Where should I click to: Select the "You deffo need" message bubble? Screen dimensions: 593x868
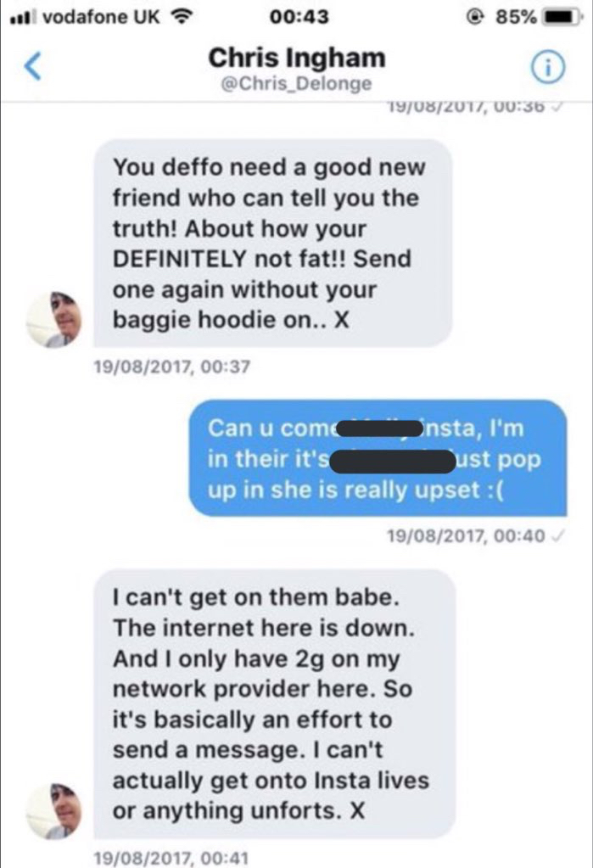(273, 243)
